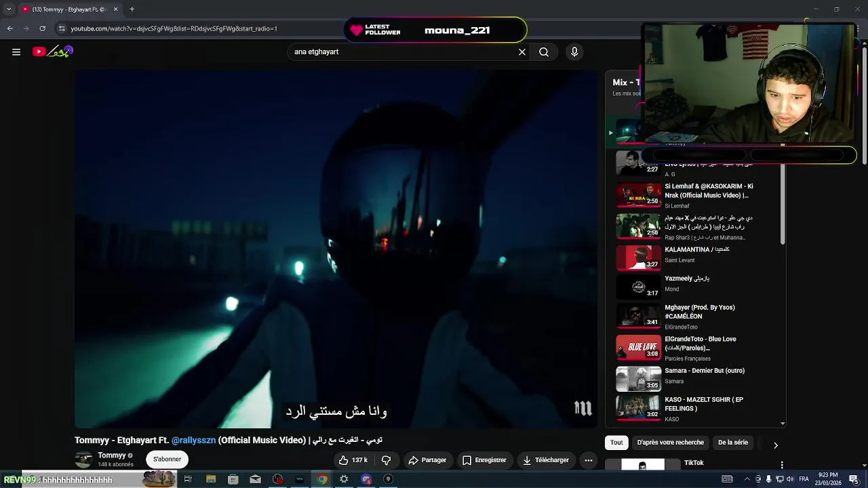Open Discord from the taskbar
The width and height of the screenshot is (868, 488).
pyautogui.click(x=366, y=479)
